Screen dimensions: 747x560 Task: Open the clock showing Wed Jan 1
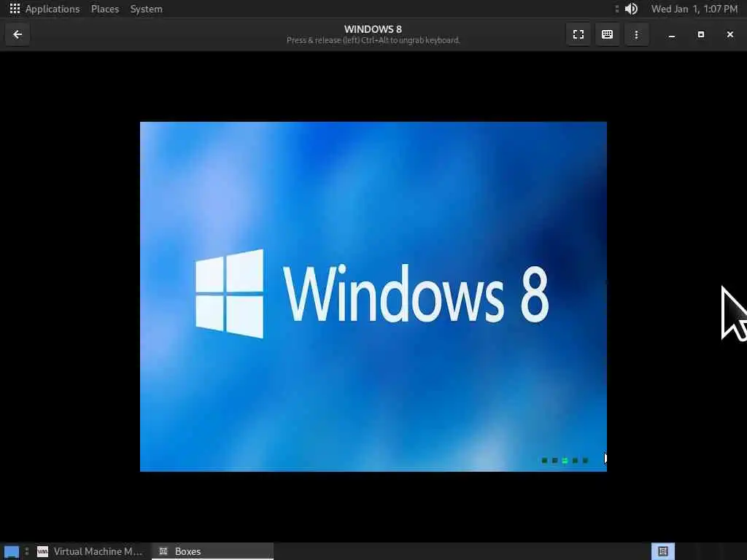pyautogui.click(x=694, y=9)
